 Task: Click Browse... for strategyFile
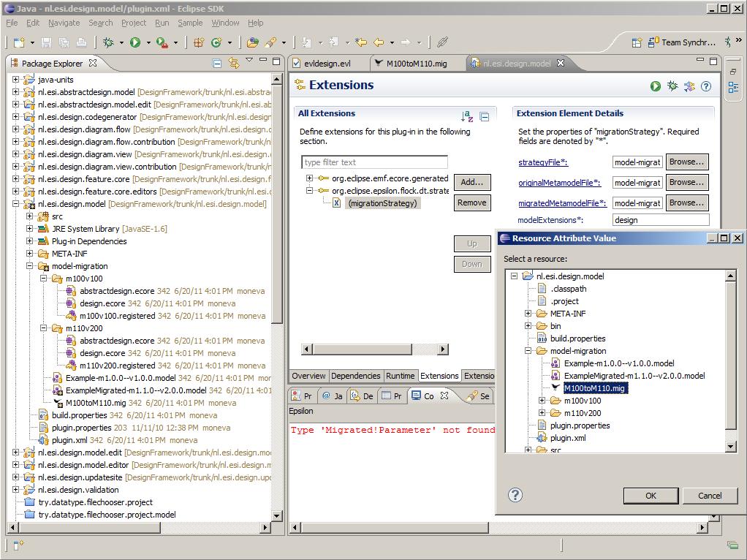[686, 162]
